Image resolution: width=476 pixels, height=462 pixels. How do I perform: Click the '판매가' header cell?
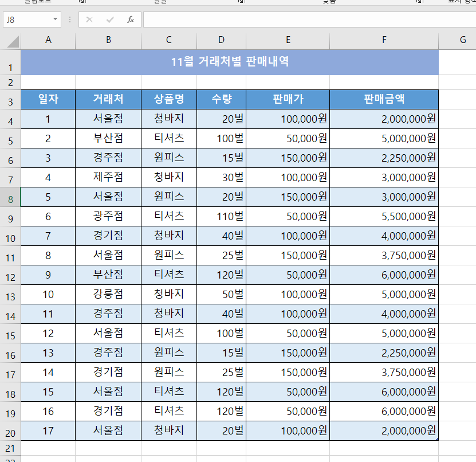pos(288,99)
